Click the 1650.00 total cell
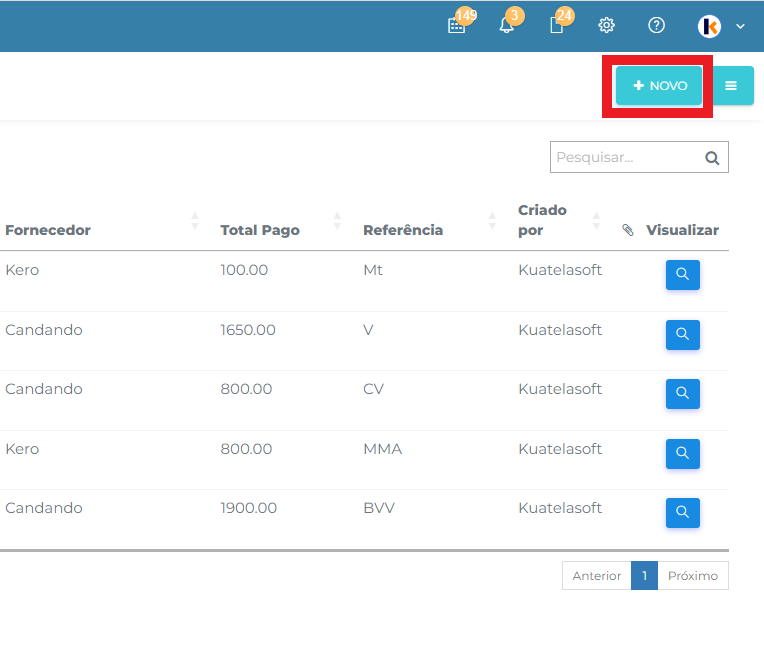The image size is (764, 649). tap(248, 330)
